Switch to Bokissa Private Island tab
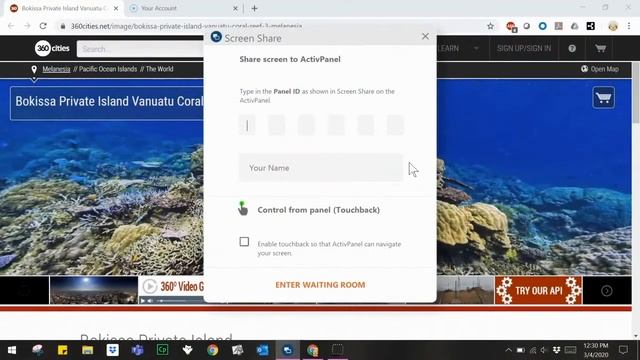Screen dimensions: 640x360 pyautogui.click(x=64, y=8)
